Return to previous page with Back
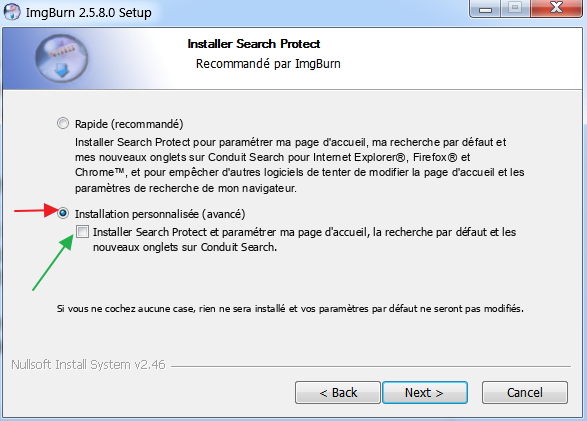Viewport: 587px width, 421px height. tap(338, 393)
